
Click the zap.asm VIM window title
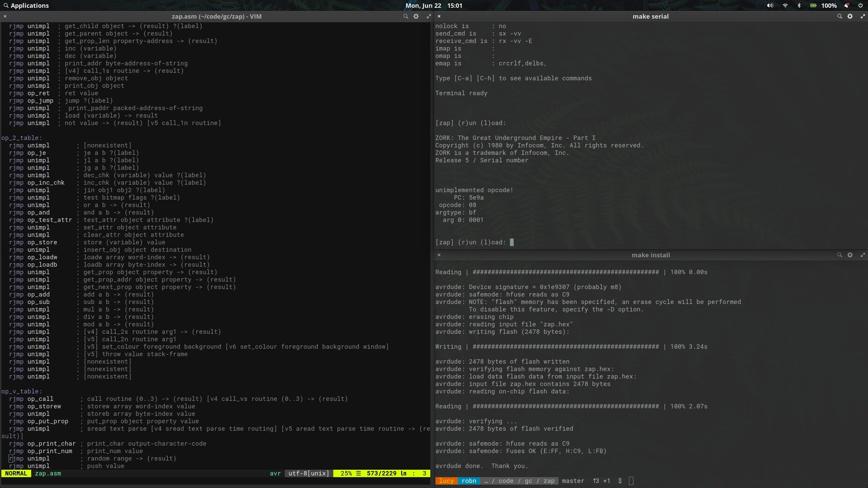tap(217, 17)
